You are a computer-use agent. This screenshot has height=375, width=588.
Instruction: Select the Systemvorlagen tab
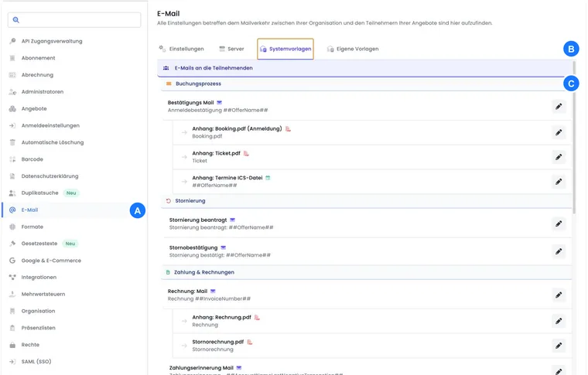tap(285, 49)
